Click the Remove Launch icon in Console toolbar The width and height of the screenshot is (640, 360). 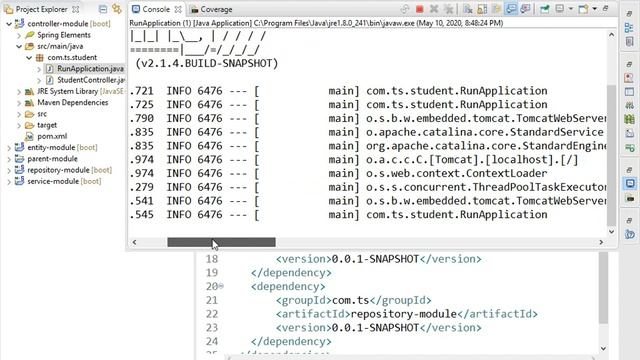click(x=434, y=9)
